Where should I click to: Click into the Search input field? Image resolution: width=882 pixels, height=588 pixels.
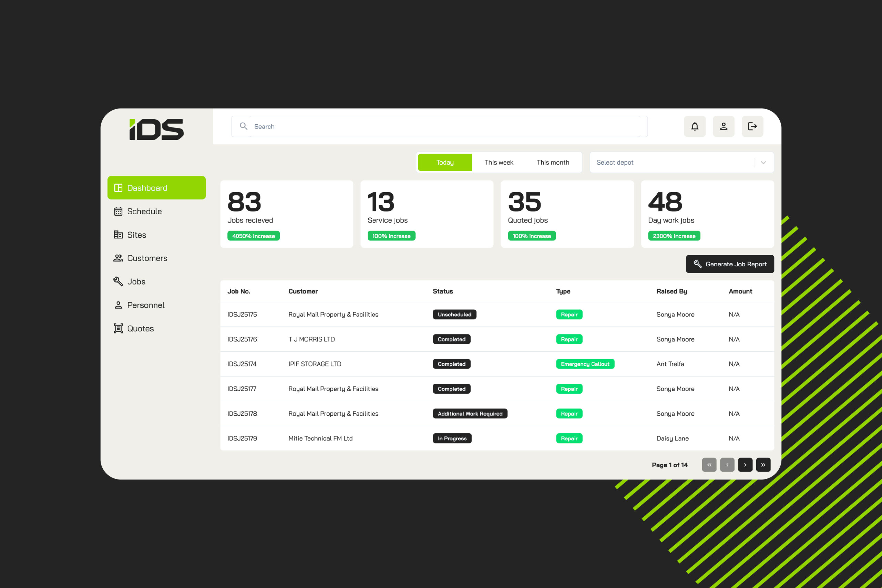coord(446,126)
